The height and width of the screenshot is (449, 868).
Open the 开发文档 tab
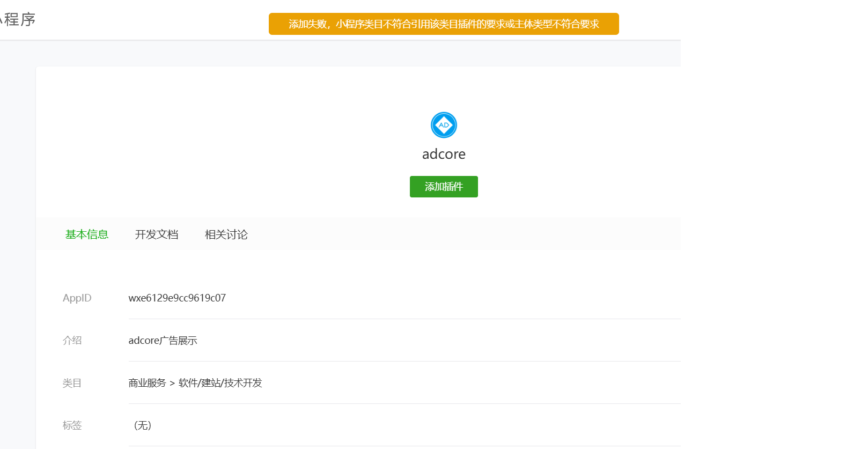click(157, 234)
